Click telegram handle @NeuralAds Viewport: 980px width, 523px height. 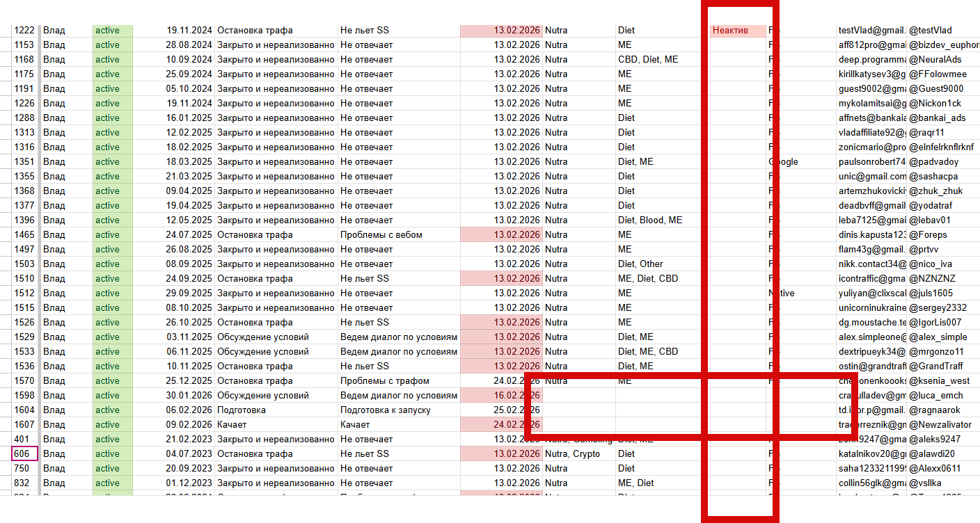943,60
